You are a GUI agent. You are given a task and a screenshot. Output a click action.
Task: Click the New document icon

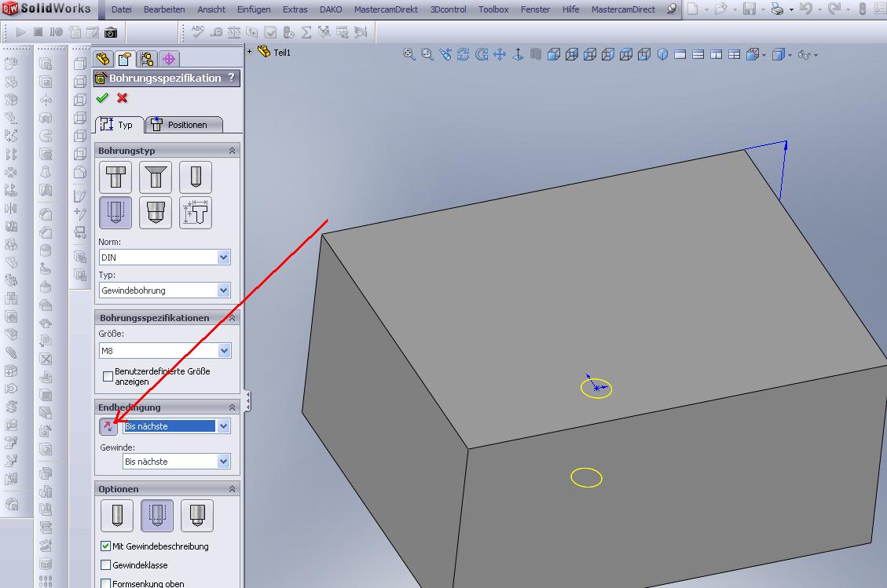tap(692, 9)
